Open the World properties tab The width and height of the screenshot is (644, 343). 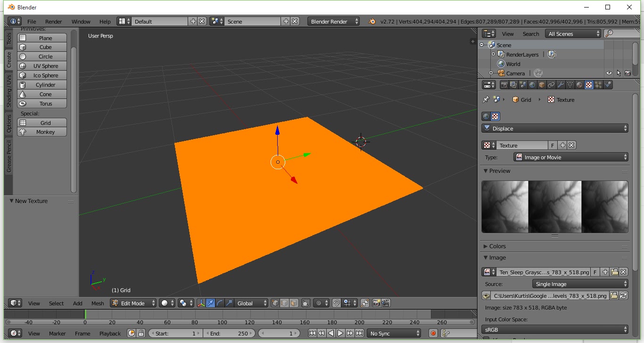tap(532, 84)
